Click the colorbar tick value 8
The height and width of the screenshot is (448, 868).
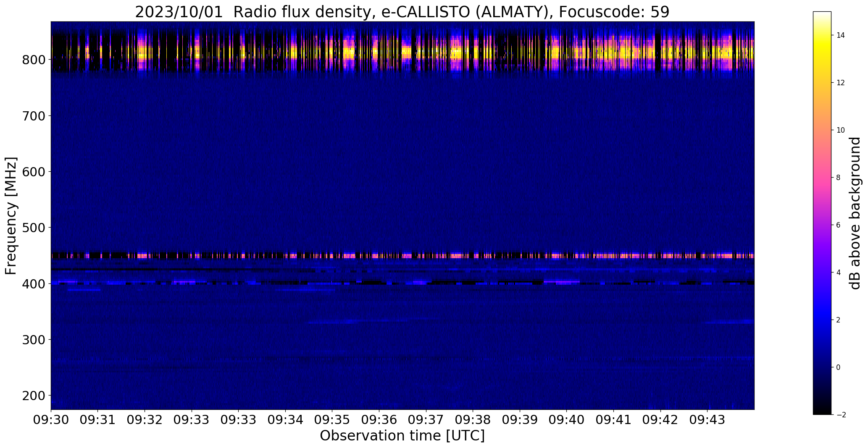839,178
